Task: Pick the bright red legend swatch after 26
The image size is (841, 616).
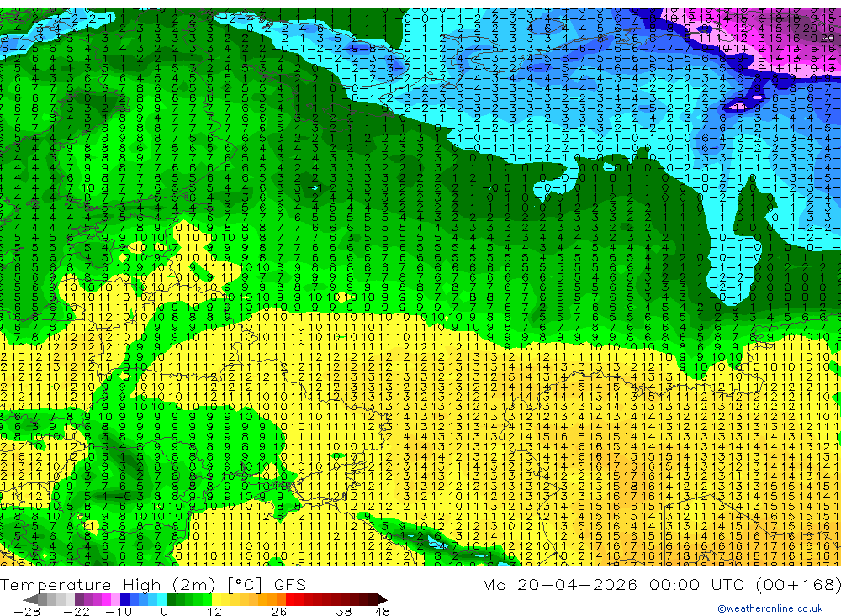Action: [x=290, y=599]
